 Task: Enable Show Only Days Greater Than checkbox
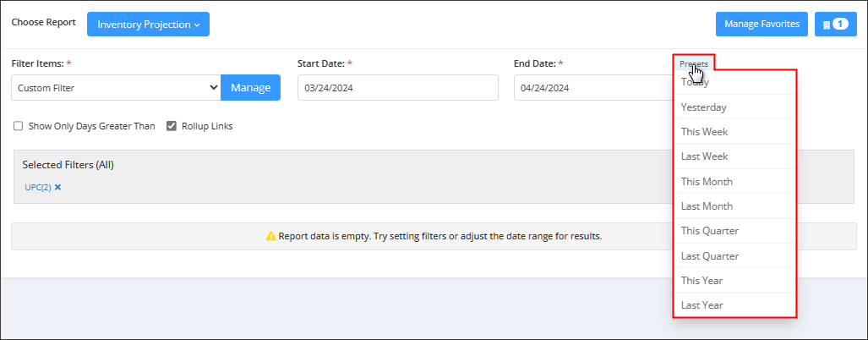(x=19, y=126)
